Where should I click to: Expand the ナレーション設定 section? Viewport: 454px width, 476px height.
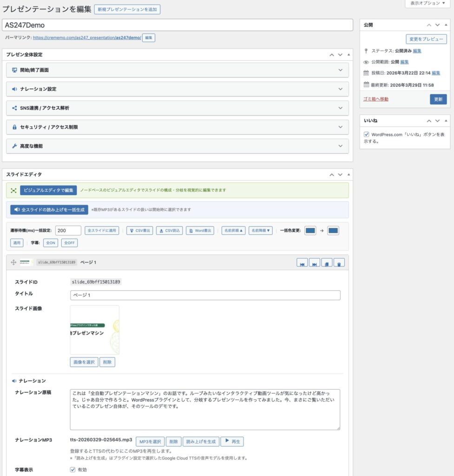pos(178,89)
